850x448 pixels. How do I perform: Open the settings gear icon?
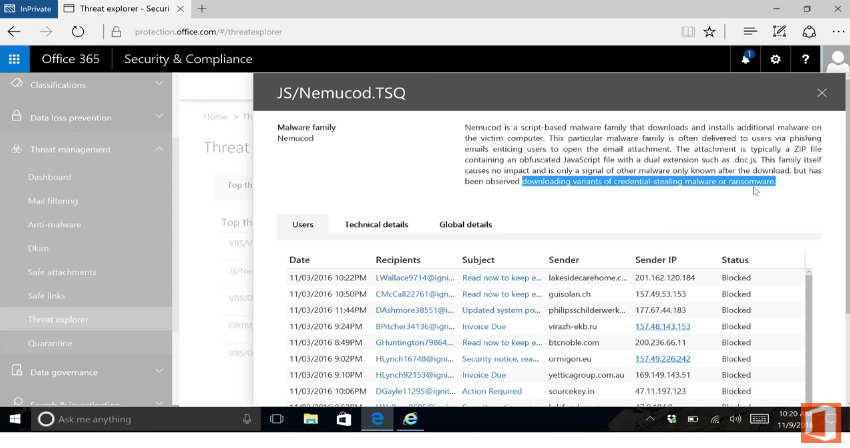[x=775, y=59]
